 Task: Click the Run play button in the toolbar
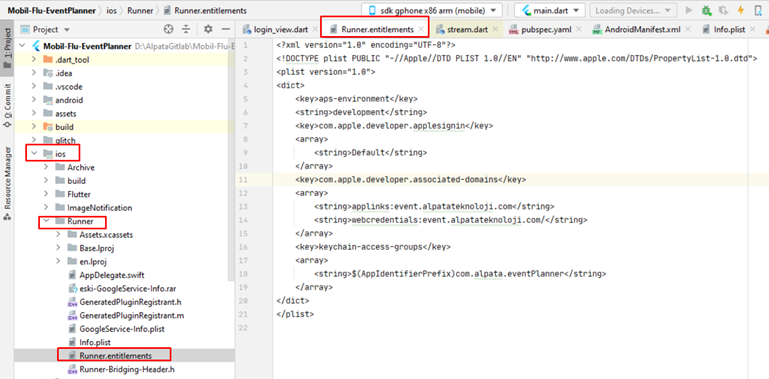[689, 10]
